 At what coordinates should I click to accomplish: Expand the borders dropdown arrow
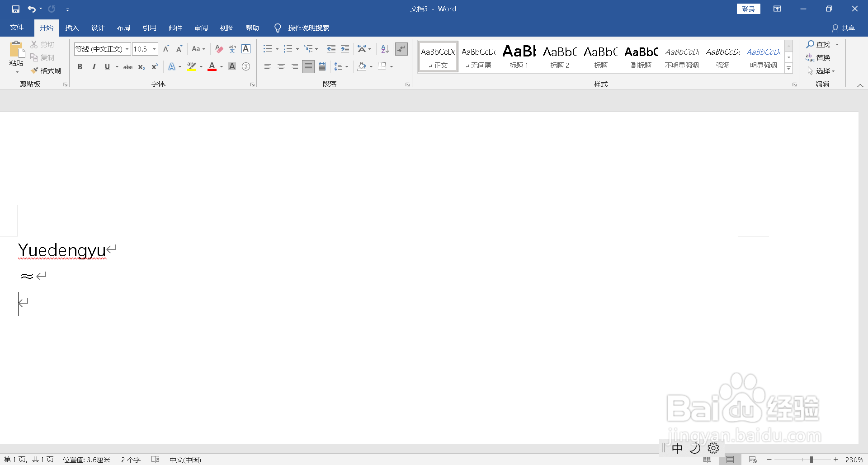pyautogui.click(x=392, y=67)
